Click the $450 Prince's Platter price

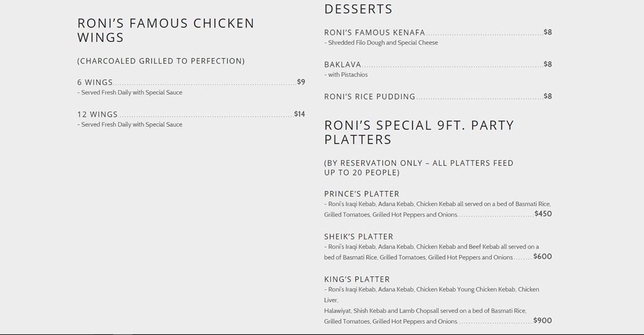(x=543, y=214)
